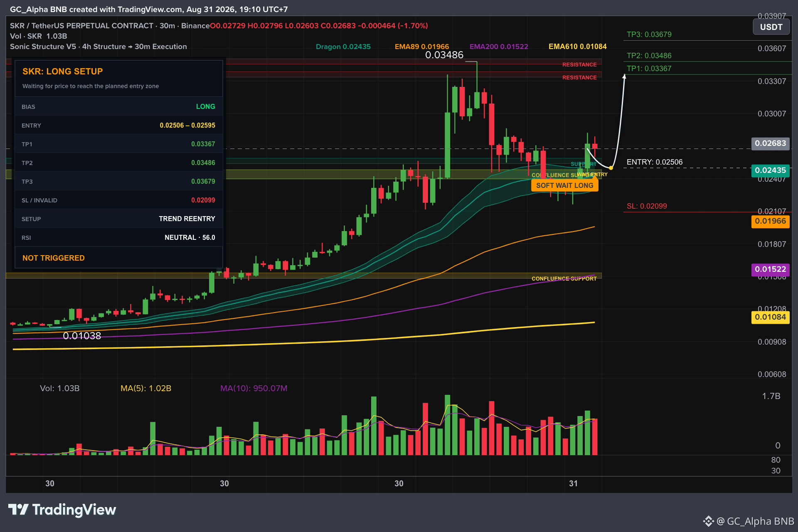Click the 'EMA89 0.01966' legend label

pyautogui.click(x=422, y=47)
